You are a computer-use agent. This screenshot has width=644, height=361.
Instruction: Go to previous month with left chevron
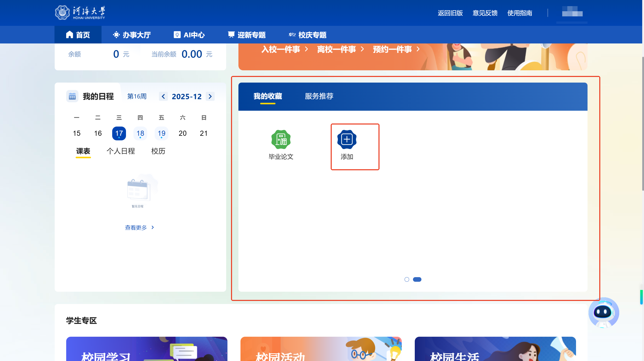(x=163, y=96)
